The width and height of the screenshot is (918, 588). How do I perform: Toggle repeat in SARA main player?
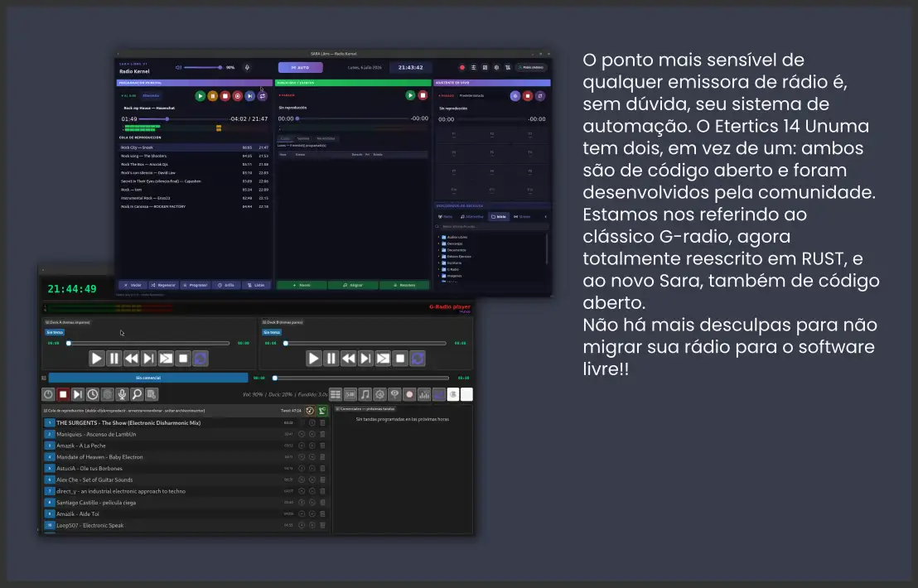[x=263, y=96]
